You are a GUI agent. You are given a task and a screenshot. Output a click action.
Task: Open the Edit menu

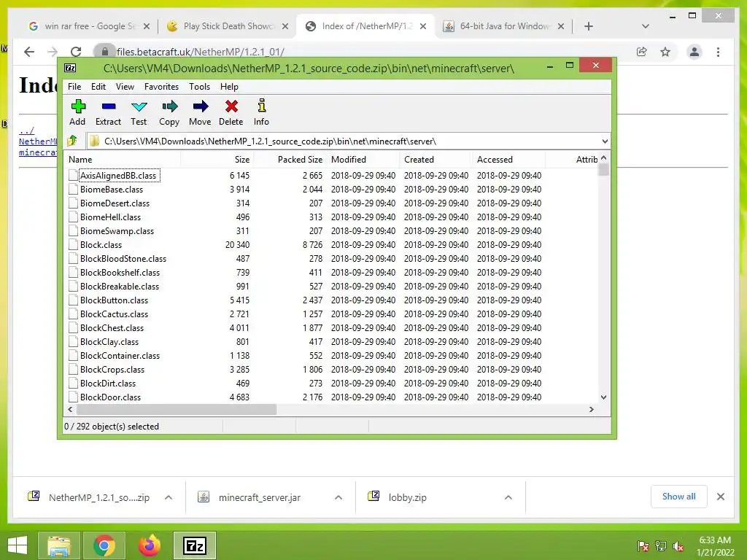tap(98, 87)
